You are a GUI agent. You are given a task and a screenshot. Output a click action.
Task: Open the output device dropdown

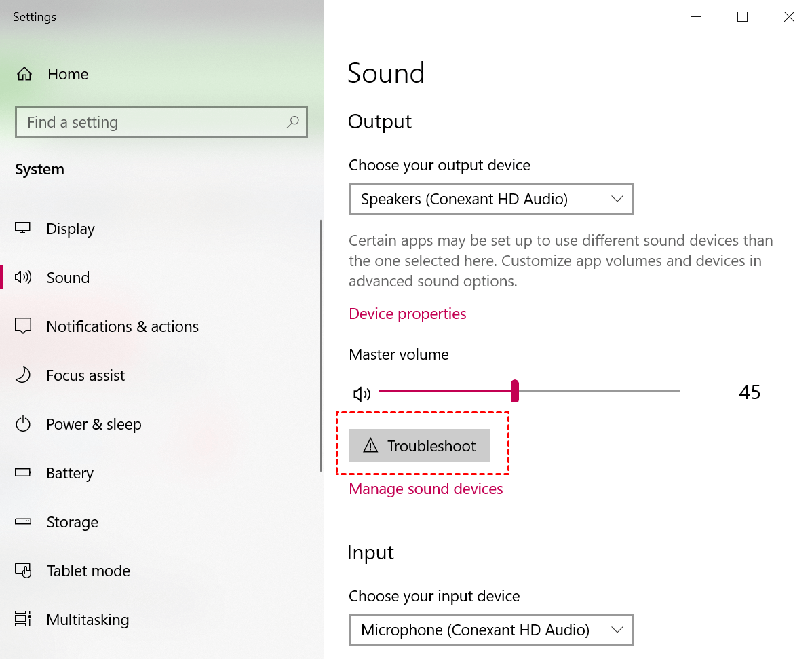coord(490,199)
